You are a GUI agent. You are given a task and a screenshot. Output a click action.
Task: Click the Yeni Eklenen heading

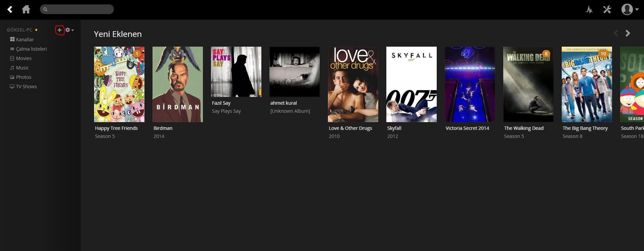tap(118, 34)
